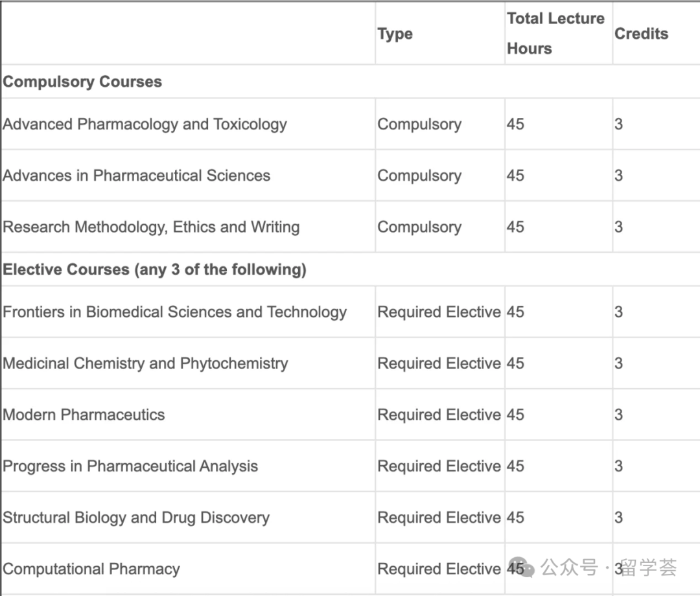Click credits value for Structural Biology row

618,518
